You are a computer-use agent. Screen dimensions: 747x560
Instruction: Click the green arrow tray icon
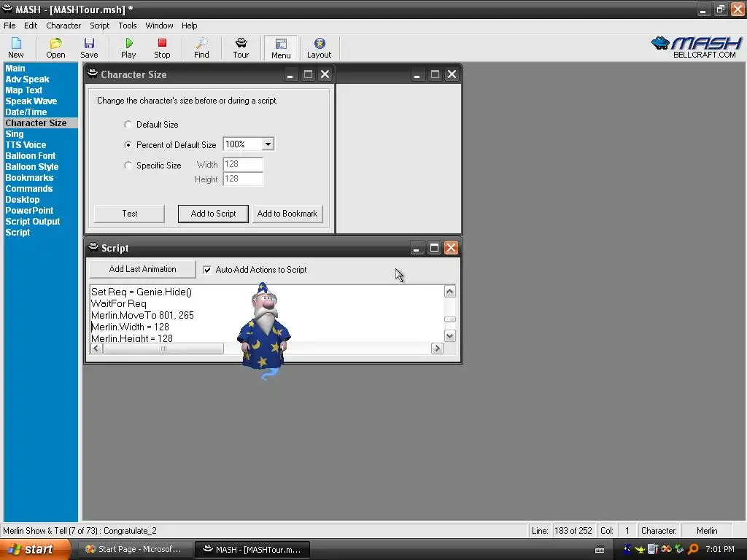point(679,549)
